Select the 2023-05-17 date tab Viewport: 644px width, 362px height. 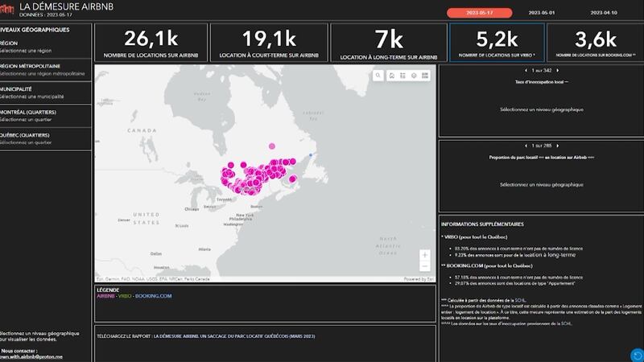[475, 13]
